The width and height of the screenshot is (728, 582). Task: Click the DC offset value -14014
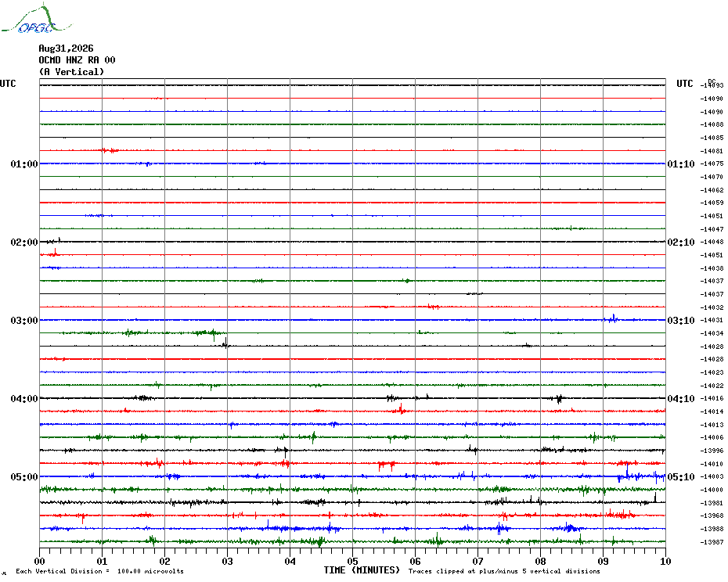(712, 411)
